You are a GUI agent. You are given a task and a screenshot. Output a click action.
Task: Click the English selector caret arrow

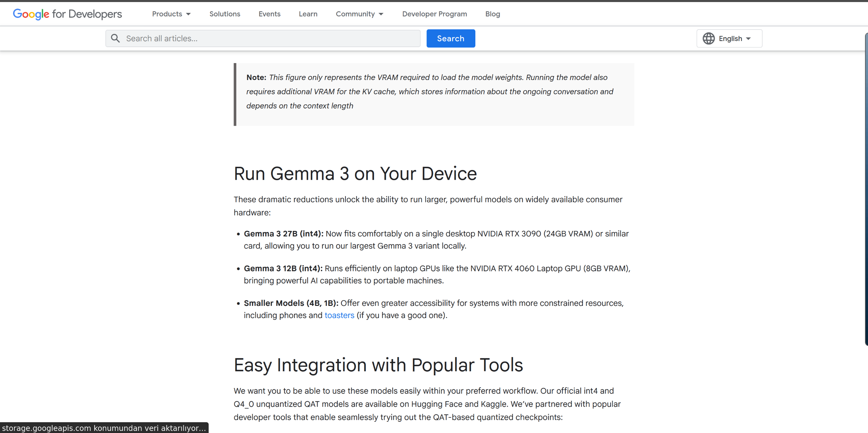tap(748, 39)
